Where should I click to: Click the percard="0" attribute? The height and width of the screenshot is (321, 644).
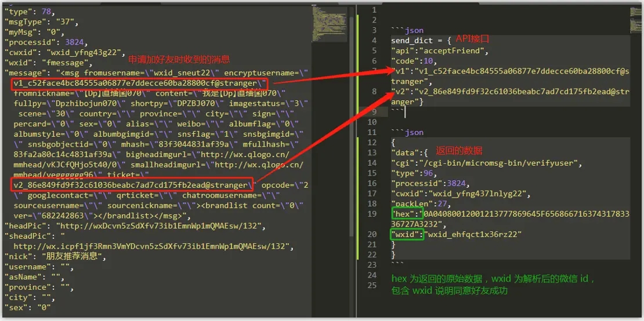[44, 124]
